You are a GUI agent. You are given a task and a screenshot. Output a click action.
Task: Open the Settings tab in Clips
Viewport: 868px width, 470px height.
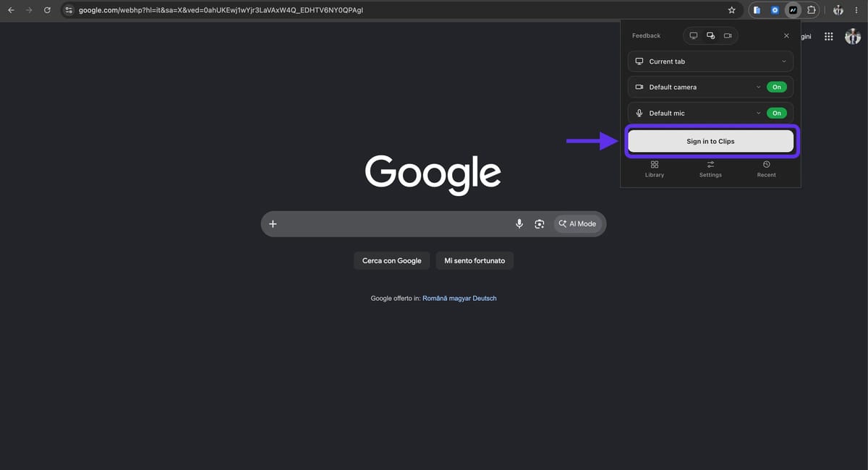coord(710,169)
